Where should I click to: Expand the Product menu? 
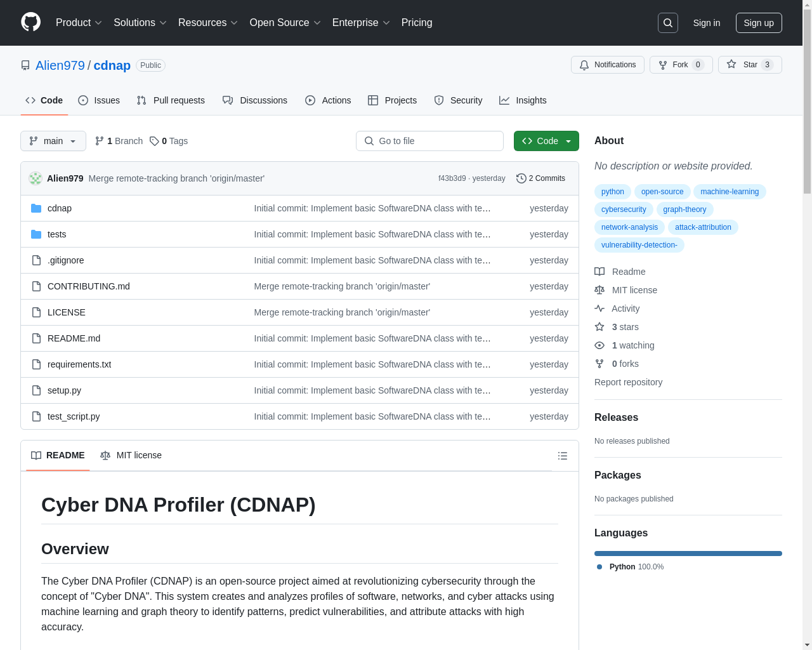[x=79, y=23]
